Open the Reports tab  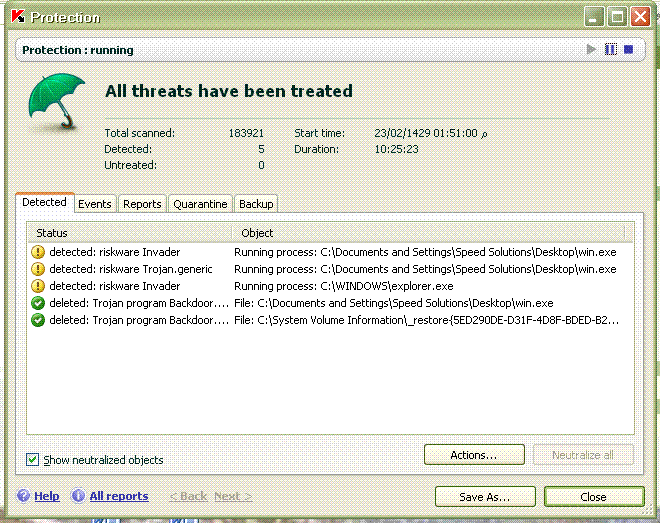pyautogui.click(x=142, y=204)
